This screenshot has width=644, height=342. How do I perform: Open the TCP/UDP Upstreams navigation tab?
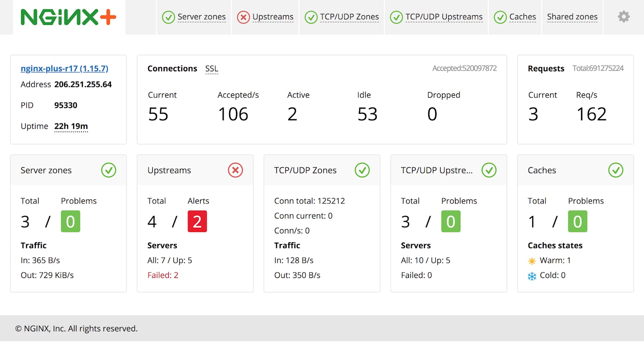pyautogui.click(x=436, y=17)
